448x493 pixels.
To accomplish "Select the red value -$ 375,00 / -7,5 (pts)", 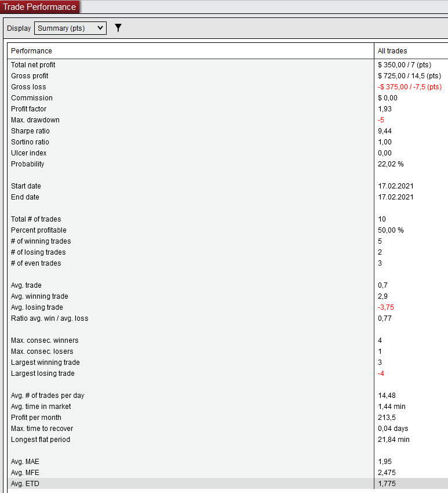I will [x=410, y=87].
